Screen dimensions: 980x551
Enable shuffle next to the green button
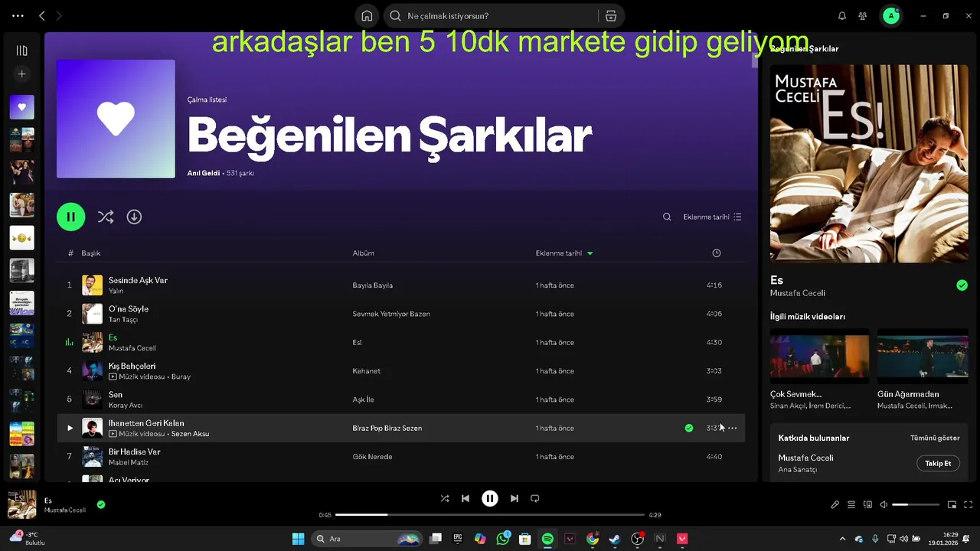point(106,217)
